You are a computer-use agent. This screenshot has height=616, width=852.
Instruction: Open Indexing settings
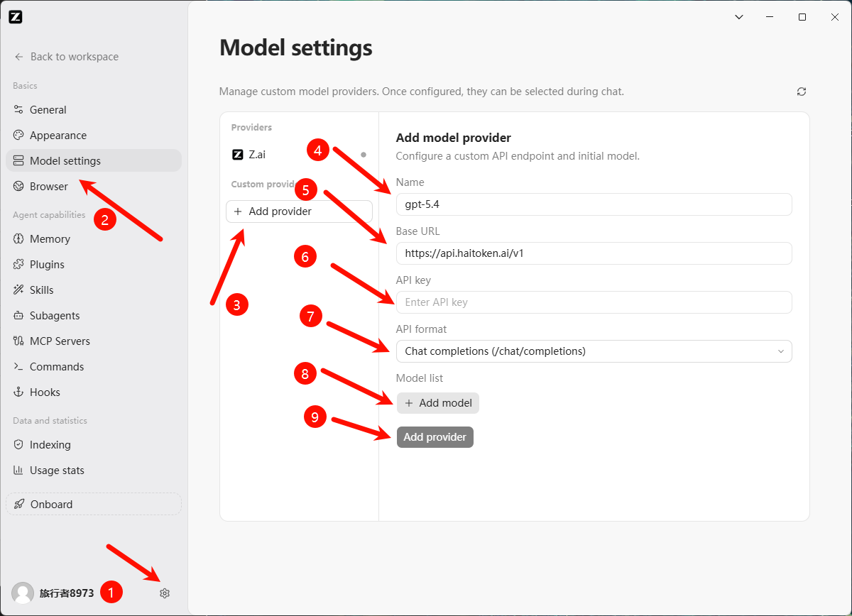(94, 445)
